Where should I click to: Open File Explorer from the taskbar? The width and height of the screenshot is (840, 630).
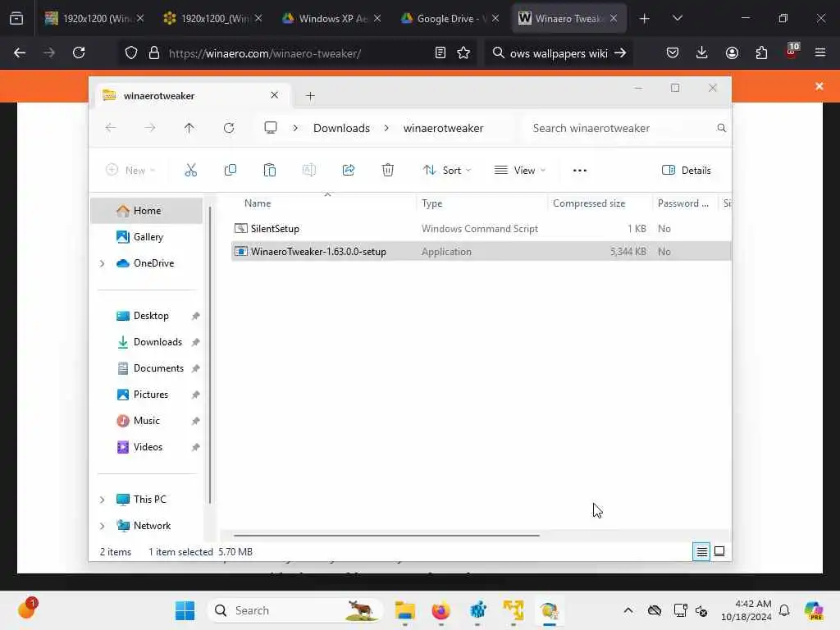[405, 610]
